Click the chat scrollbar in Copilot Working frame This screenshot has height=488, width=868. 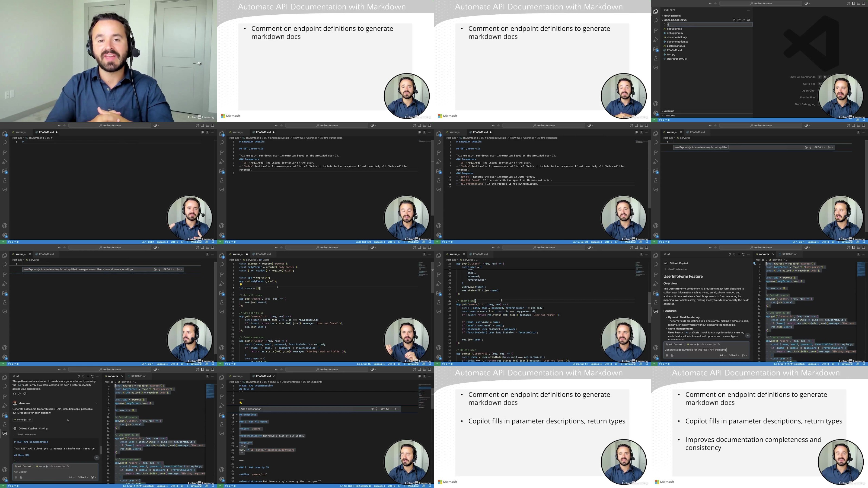100,450
